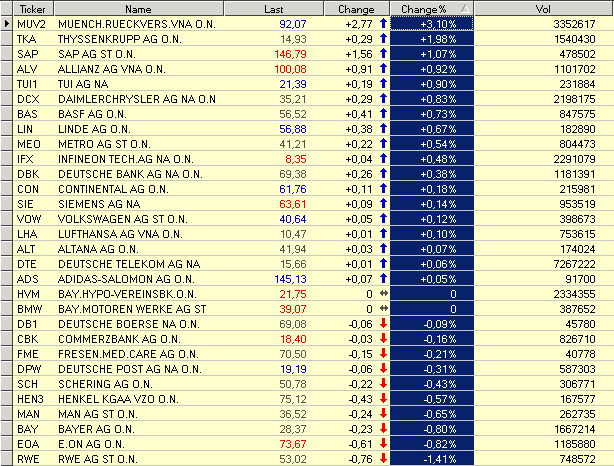
Task: Click the +0,26 change for Deutsche Bank
Action: click(359, 174)
